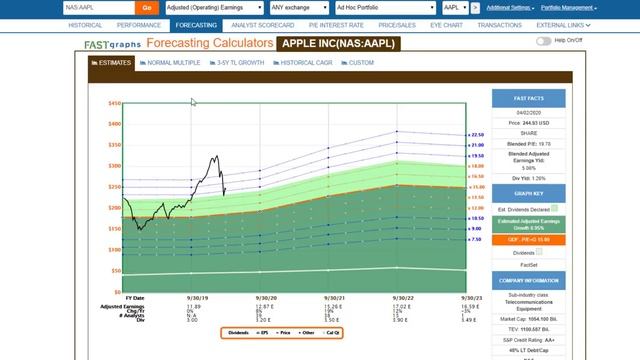Switch to NORMAL MULTIPLE calculator
This screenshot has width=640, height=360.
click(170, 63)
